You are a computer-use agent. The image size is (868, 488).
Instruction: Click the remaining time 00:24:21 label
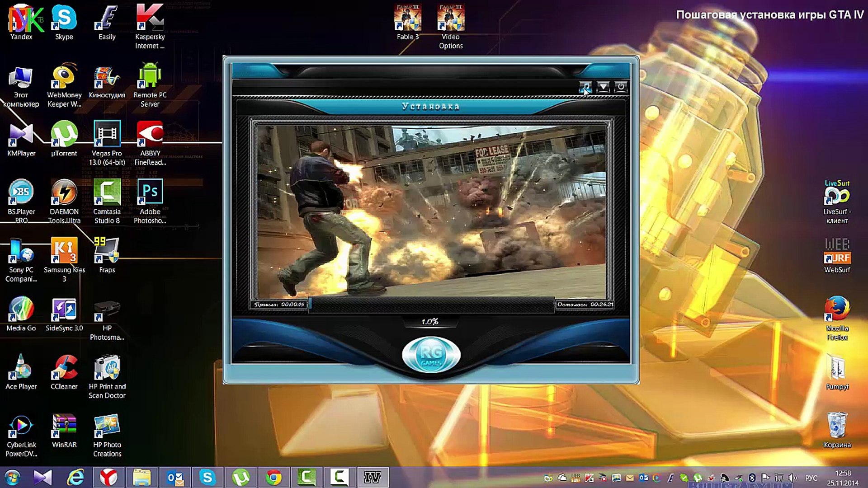585,305
